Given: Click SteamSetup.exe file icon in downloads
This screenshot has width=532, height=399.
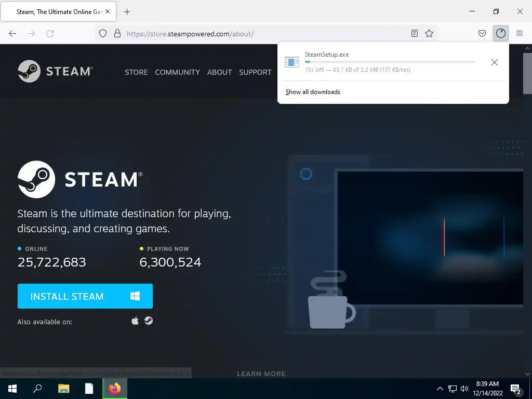Looking at the screenshot, I should [x=292, y=62].
